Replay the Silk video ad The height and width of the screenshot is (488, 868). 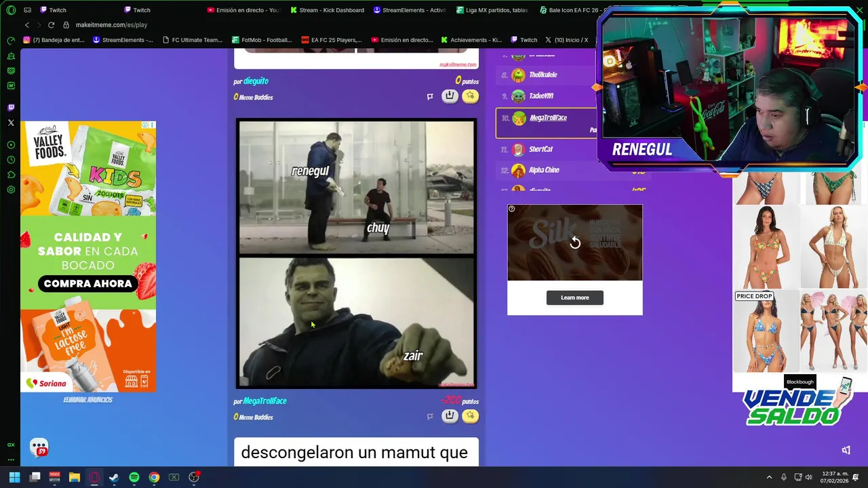[575, 243]
